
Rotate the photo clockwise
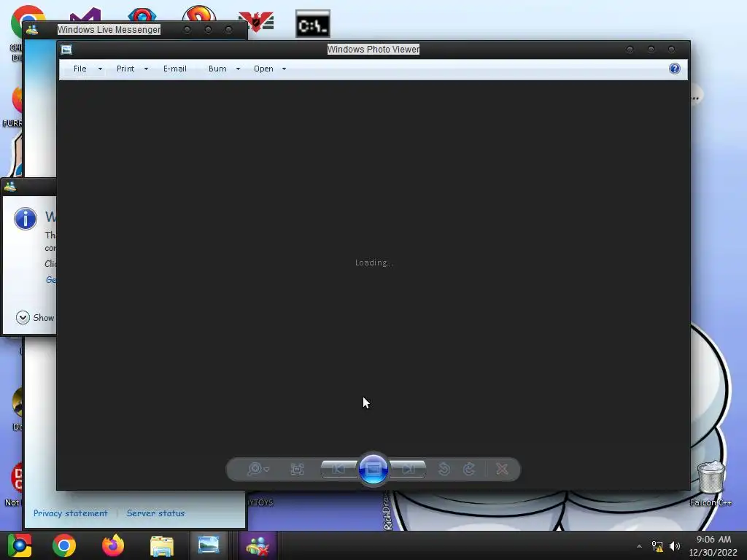point(469,469)
